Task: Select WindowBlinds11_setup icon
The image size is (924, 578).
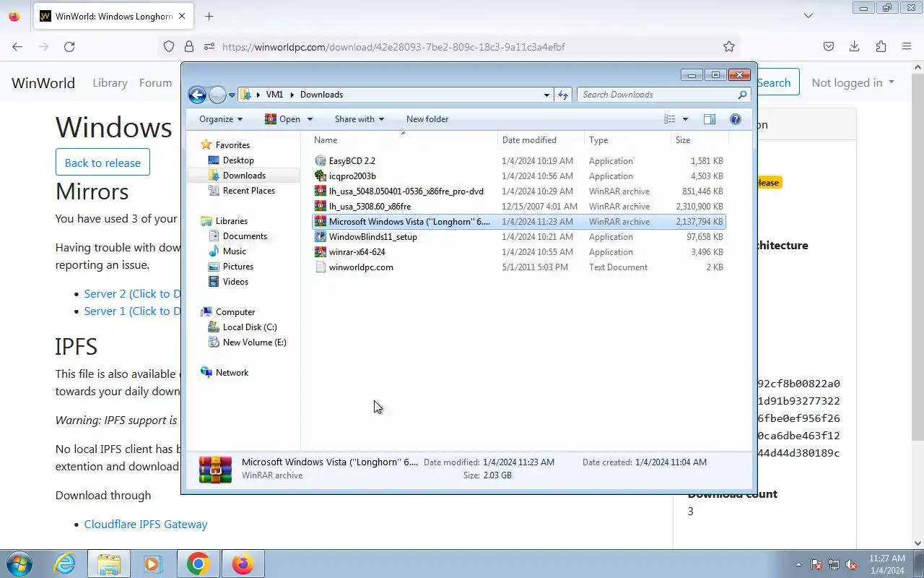Action: pos(321,237)
